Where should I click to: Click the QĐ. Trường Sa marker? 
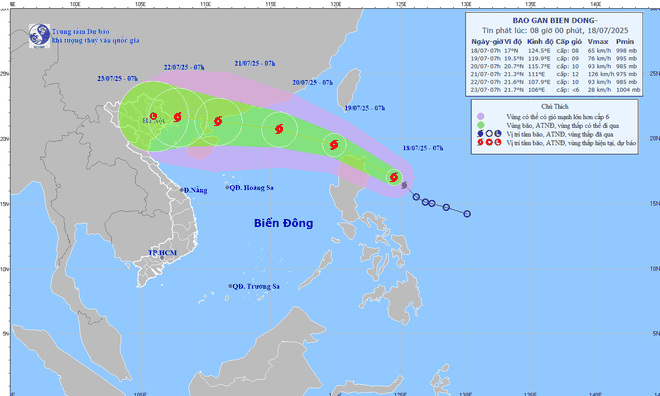[x=230, y=286]
